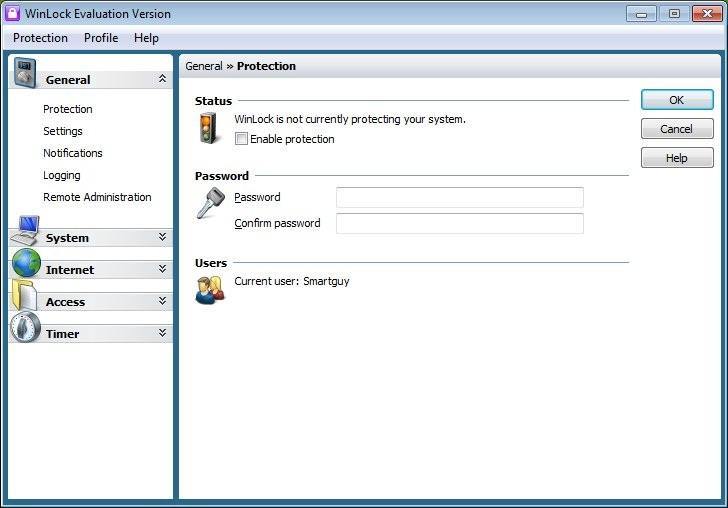Click the traffic light status icon

[x=208, y=129]
